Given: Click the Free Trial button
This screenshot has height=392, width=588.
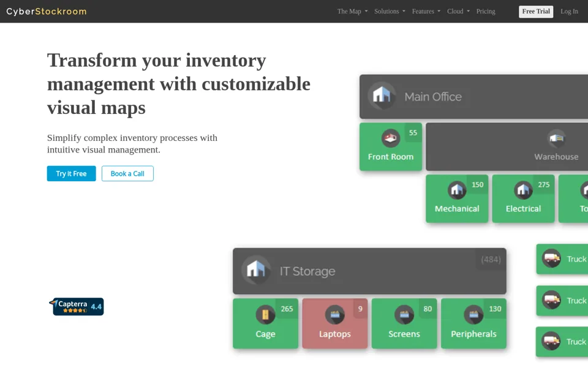Looking at the screenshot, I should tap(536, 11).
